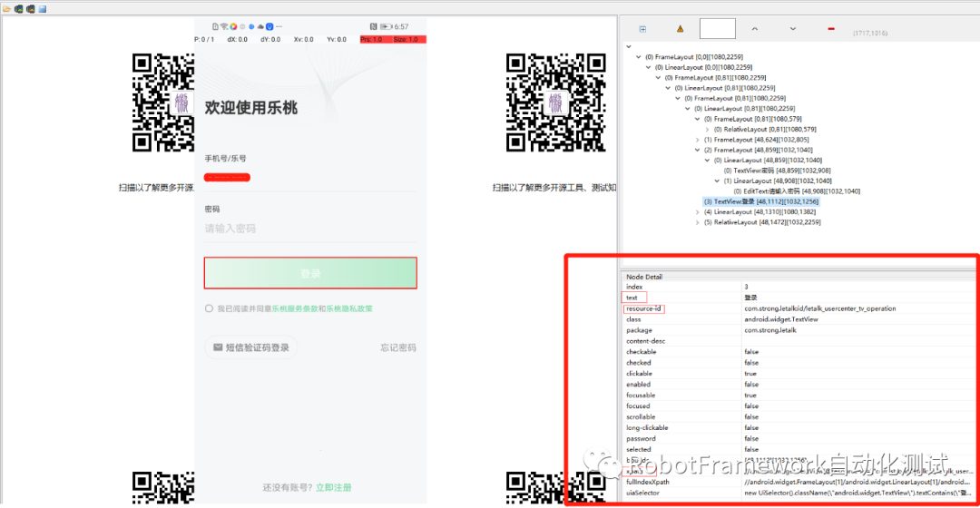
Task: Click the password property row in Node Detail
Action: 799,439
